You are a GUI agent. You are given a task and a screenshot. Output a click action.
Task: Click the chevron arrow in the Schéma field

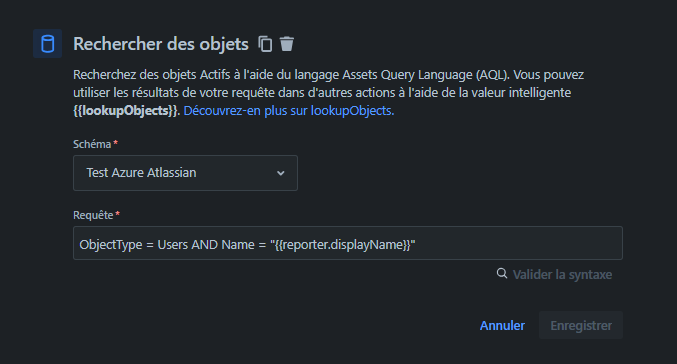(281, 173)
